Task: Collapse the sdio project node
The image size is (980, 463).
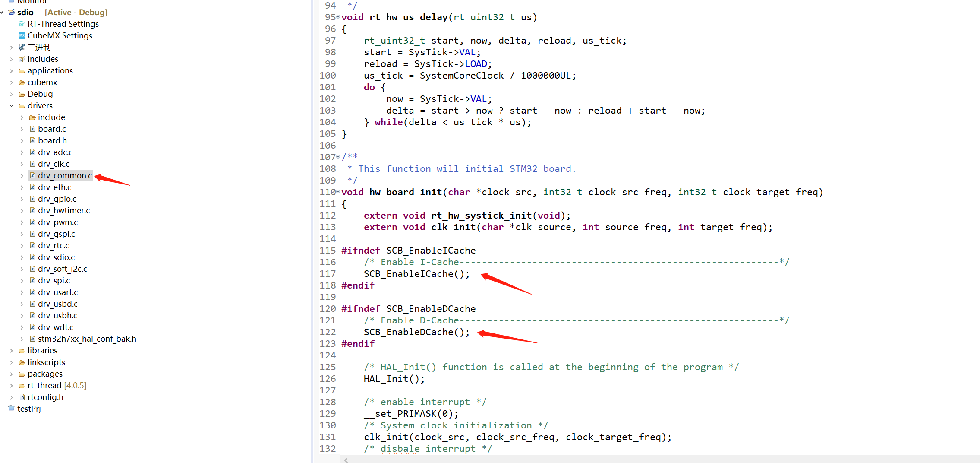Action: 2,13
